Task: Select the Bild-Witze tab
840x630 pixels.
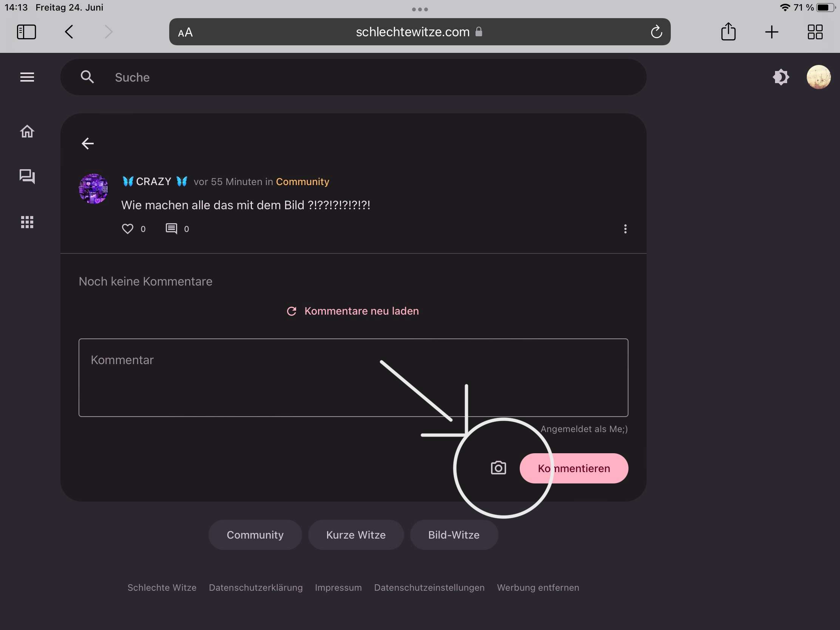Action: [453, 535]
